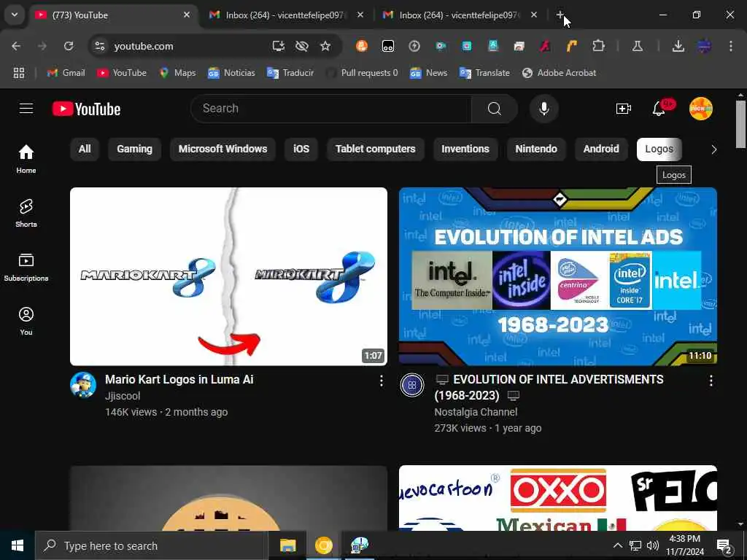The width and height of the screenshot is (747, 560).
Task: Open options for Mario Kart Logos video
Action: point(381,381)
